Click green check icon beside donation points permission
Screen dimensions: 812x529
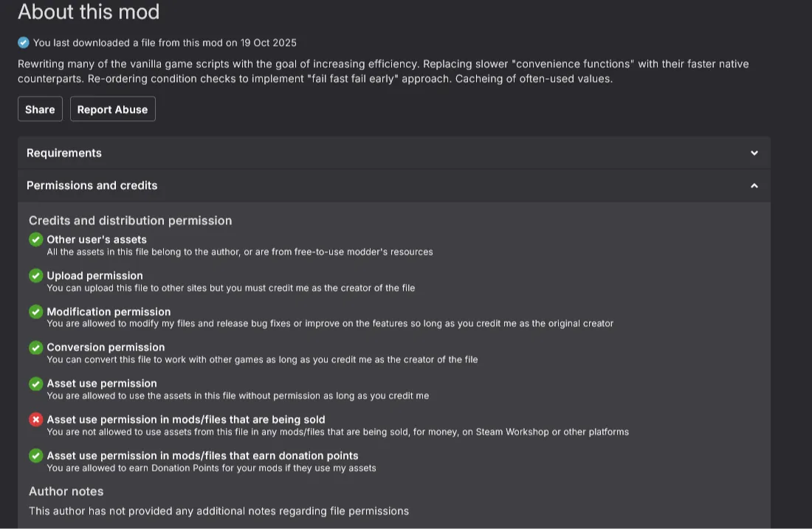point(35,455)
